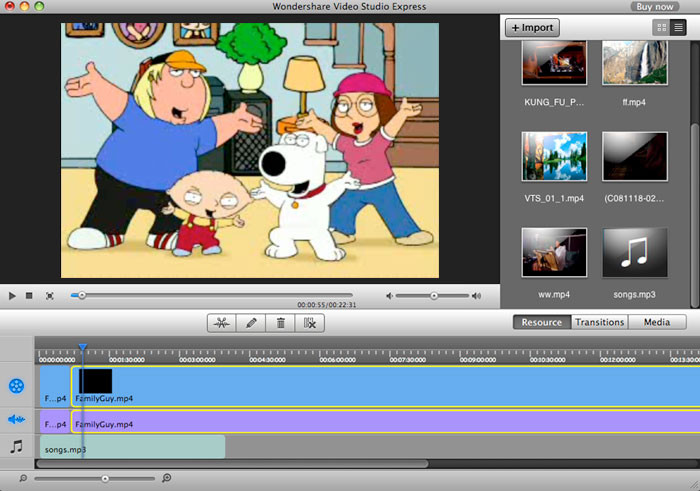Select the ww.mp4 thumbnail
The height and width of the screenshot is (491, 700).
tap(554, 253)
